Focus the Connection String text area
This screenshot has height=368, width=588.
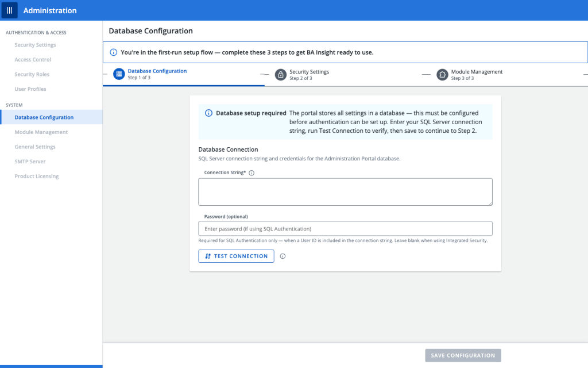click(345, 192)
